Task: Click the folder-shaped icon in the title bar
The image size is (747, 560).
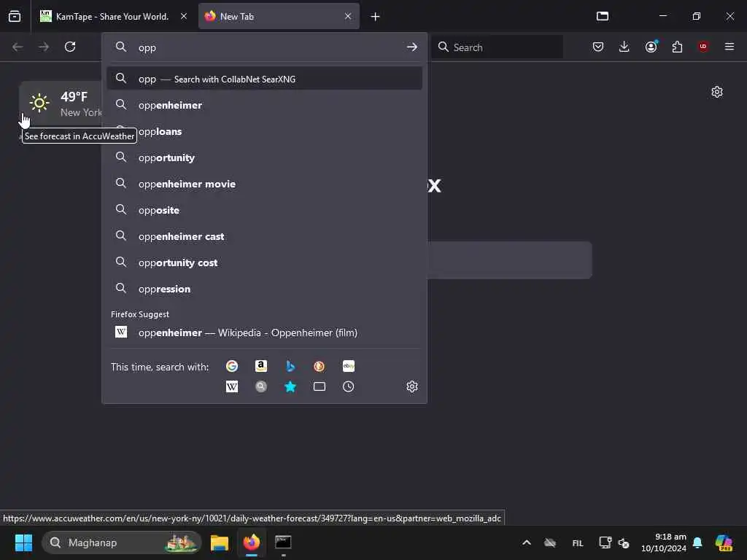Action: pos(603,16)
